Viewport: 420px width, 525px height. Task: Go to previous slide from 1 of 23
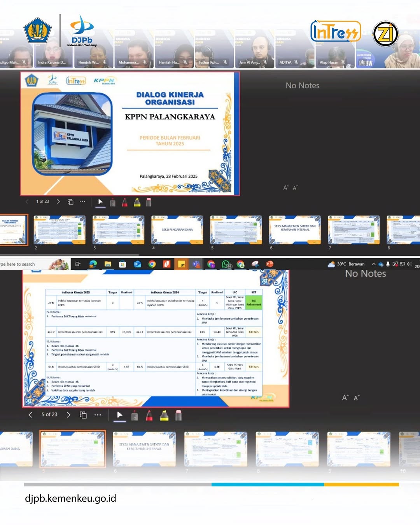point(27,201)
